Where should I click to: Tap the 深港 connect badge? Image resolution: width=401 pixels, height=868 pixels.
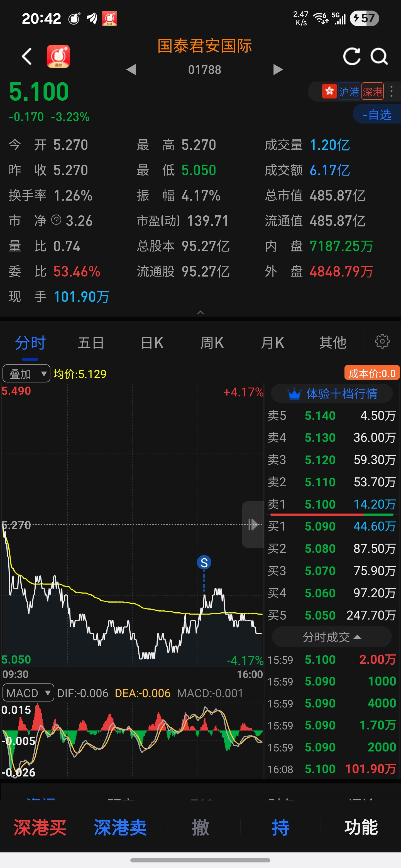[372, 91]
